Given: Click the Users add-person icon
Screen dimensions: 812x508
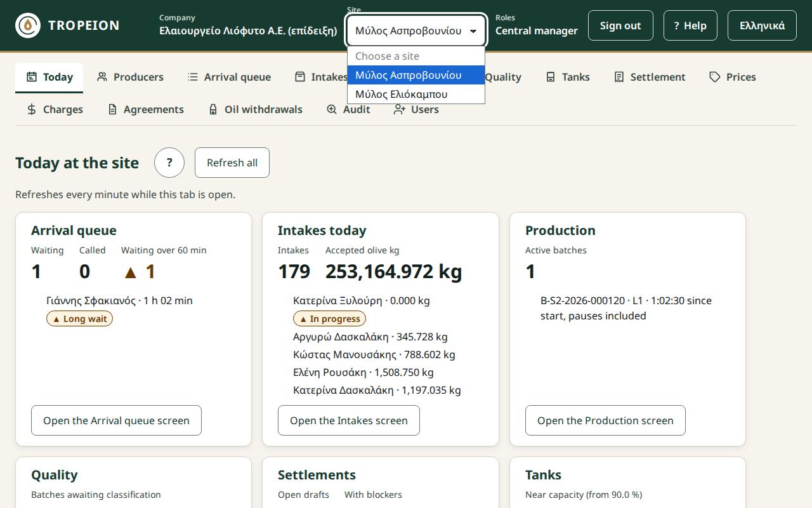Looking at the screenshot, I should coord(400,109).
